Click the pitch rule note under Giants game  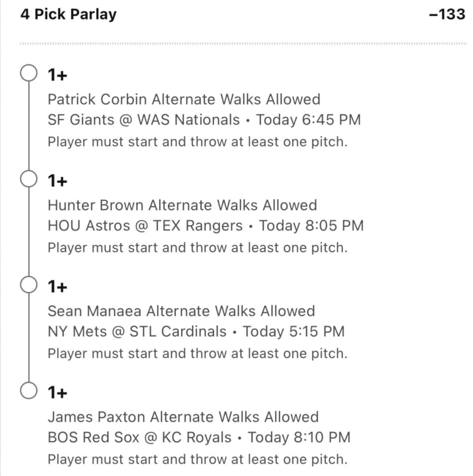coord(197,142)
